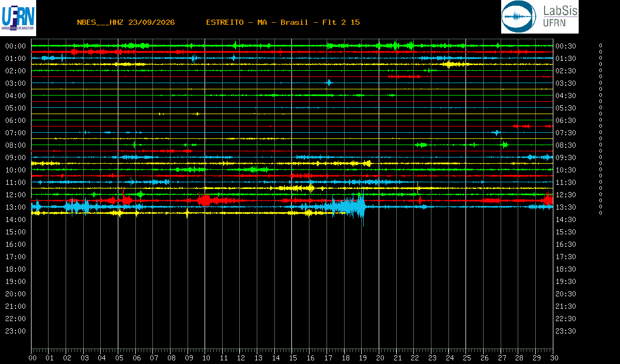
Task: Click minute 19 on the bottom axis
Action: coord(363,357)
